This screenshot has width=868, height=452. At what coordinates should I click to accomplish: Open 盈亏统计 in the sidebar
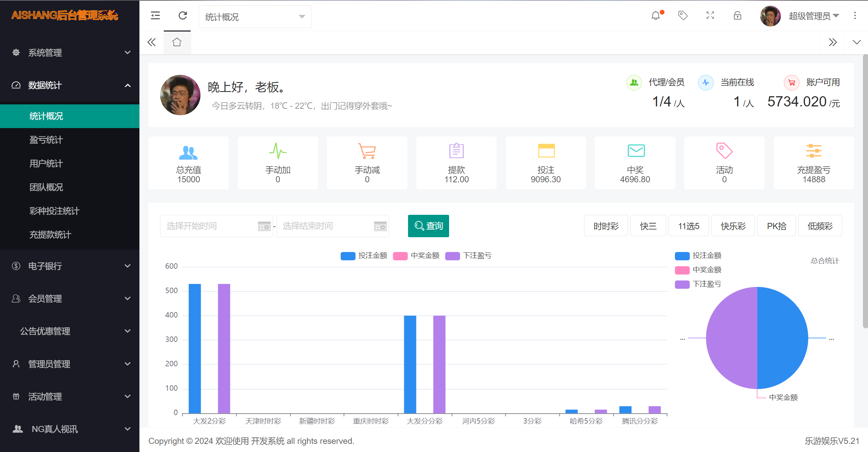coord(46,140)
